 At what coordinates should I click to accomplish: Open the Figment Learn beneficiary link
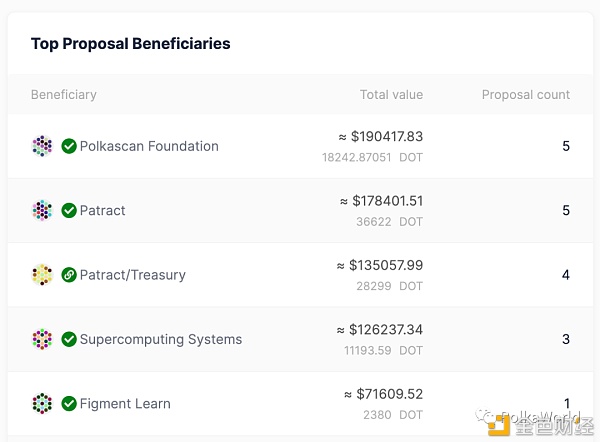[x=125, y=403]
